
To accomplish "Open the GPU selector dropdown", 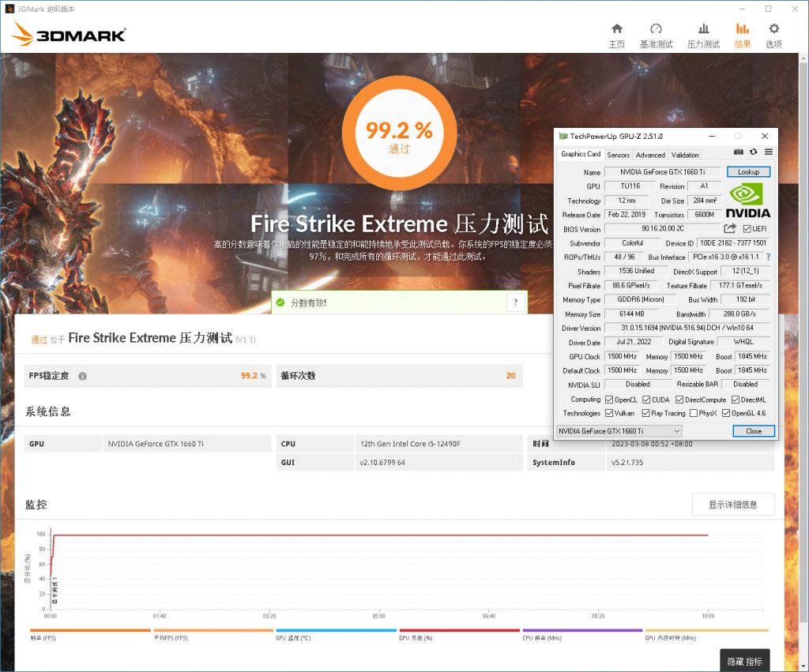I will click(675, 431).
